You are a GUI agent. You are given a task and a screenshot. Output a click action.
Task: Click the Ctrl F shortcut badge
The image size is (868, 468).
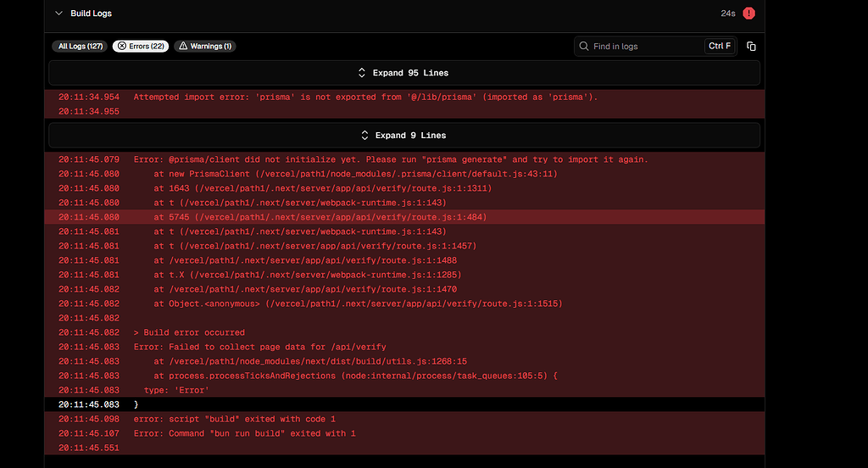click(x=719, y=46)
